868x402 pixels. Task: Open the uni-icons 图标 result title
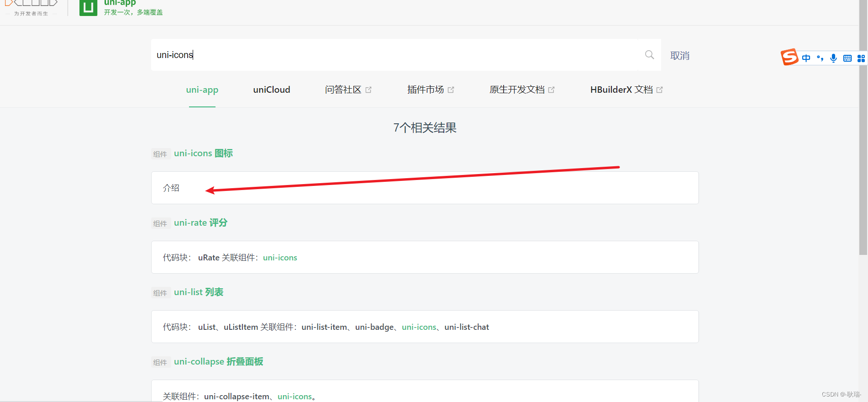pos(203,153)
